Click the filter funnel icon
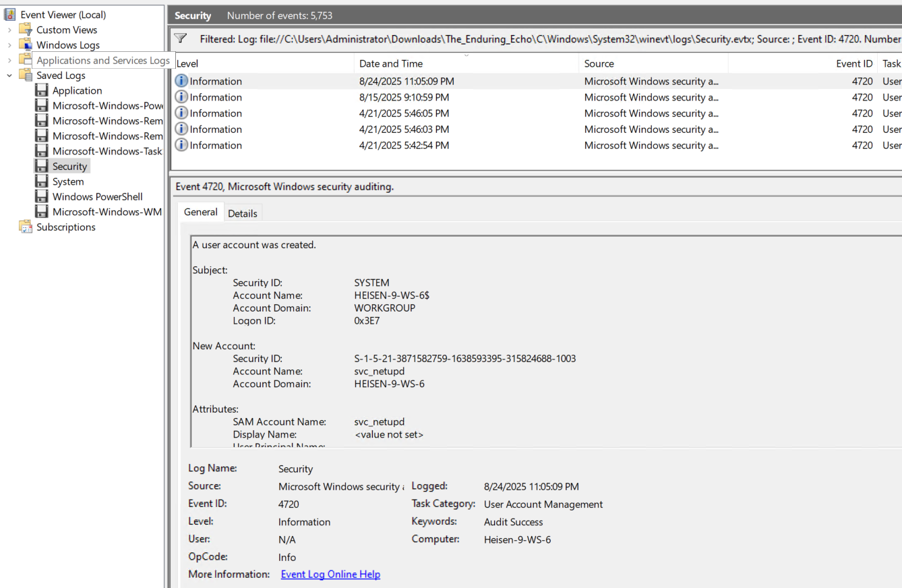902x588 pixels. pyautogui.click(x=180, y=38)
